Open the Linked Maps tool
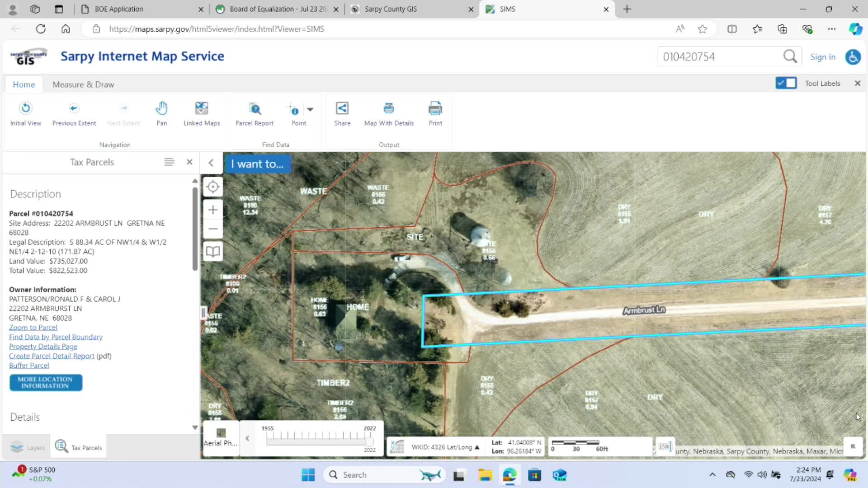The height and width of the screenshot is (488, 868). point(202,112)
